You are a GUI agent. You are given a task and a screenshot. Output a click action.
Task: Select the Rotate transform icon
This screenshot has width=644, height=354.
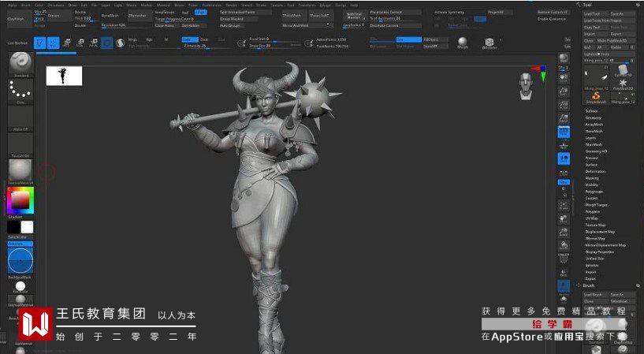[94, 43]
